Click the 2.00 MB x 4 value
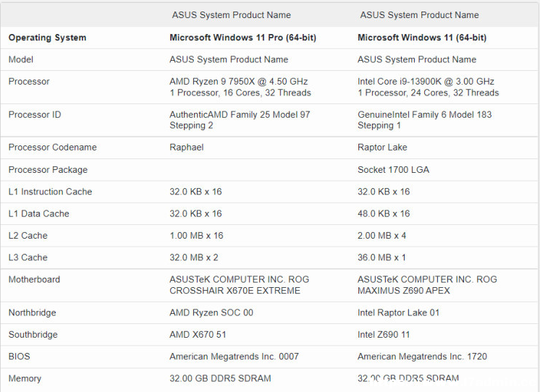Viewport: 540px width, 392px height. [x=381, y=236]
